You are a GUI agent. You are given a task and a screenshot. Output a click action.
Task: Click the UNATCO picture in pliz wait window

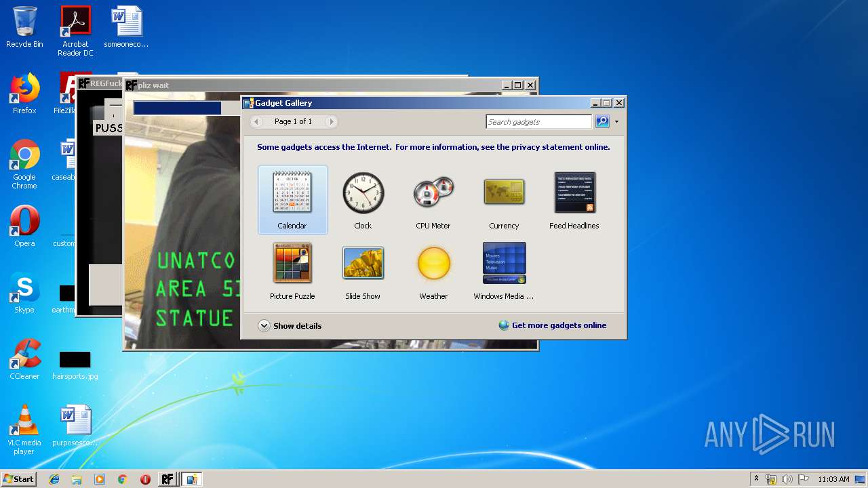(182, 220)
